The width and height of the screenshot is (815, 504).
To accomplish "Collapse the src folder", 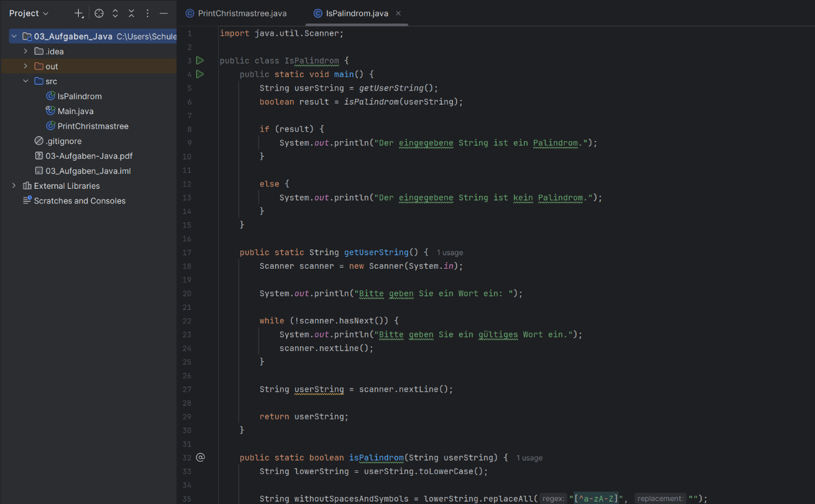I will (x=25, y=81).
